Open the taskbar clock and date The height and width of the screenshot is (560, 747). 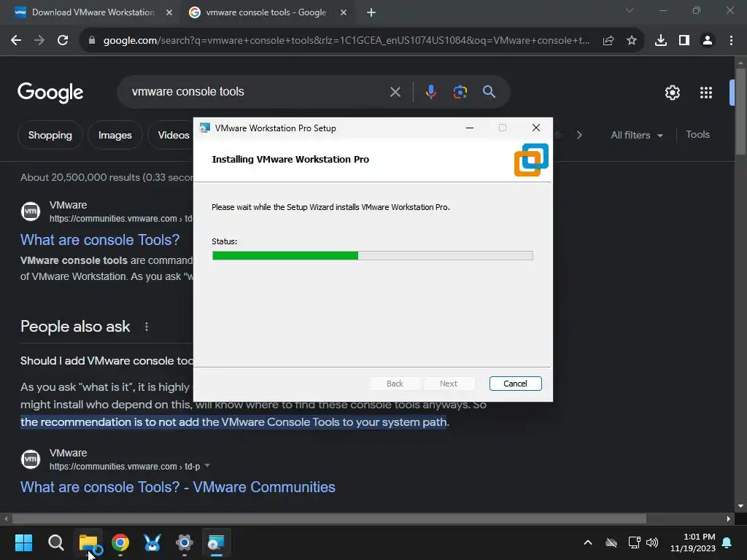pos(692,542)
